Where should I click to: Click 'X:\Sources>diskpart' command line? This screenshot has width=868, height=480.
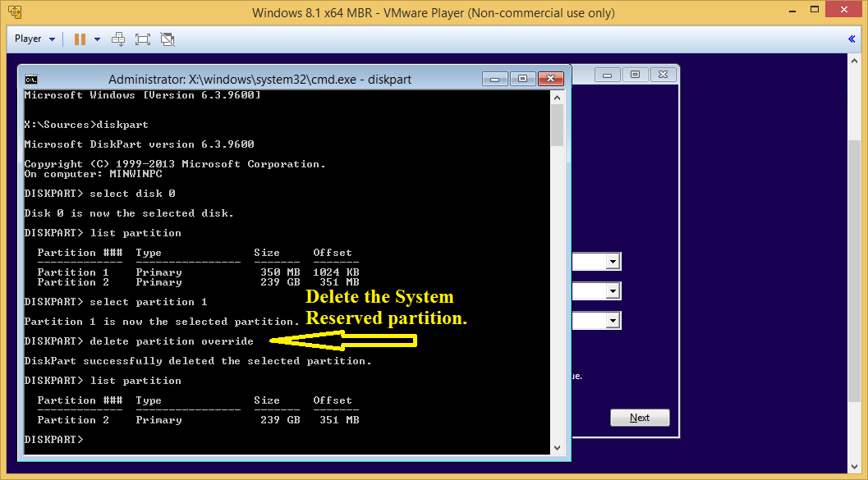point(86,125)
